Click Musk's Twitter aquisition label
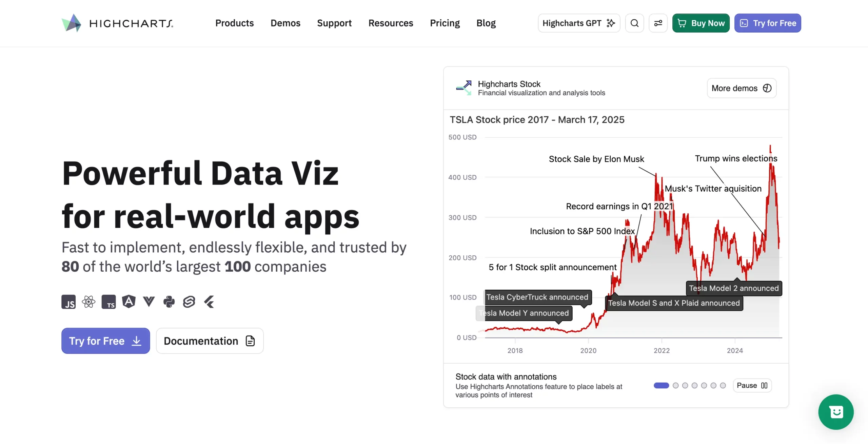The image size is (868, 444). pyautogui.click(x=713, y=189)
